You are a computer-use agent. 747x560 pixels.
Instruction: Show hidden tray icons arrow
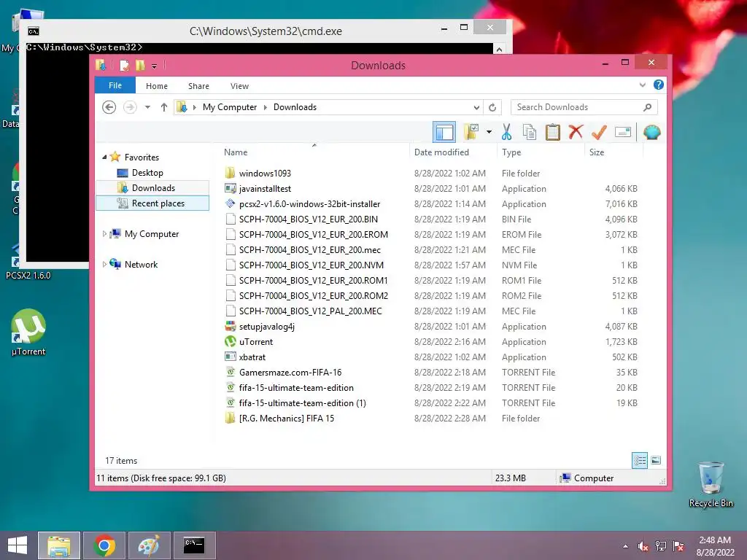point(625,546)
